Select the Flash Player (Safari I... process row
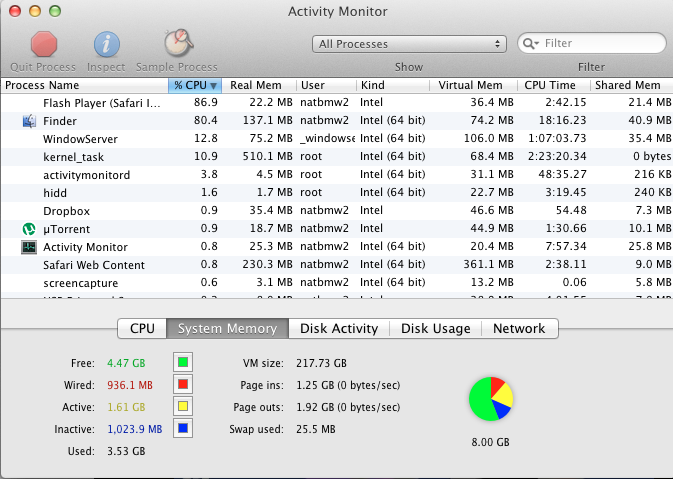This screenshot has width=673, height=479. tap(336, 103)
